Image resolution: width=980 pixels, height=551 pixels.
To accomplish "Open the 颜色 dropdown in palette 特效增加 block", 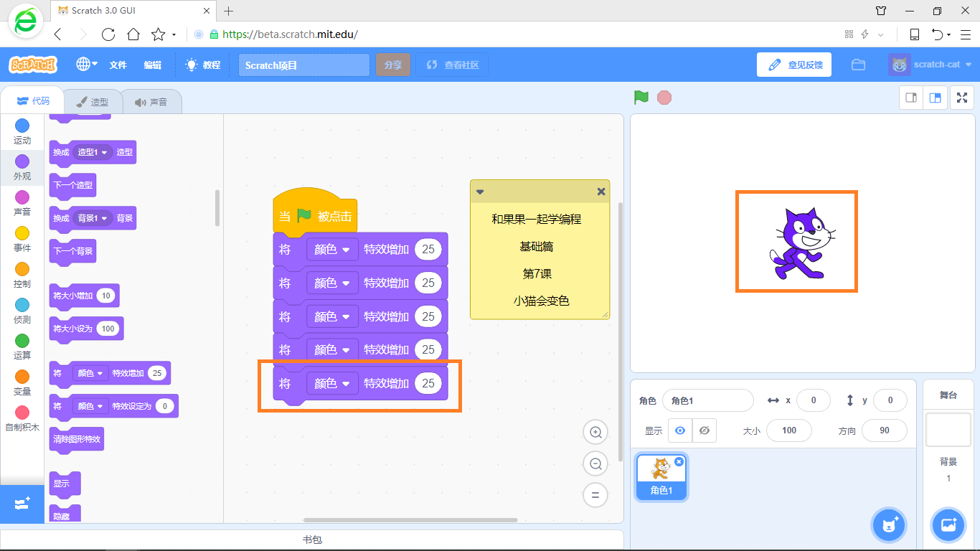I will [90, 373].
